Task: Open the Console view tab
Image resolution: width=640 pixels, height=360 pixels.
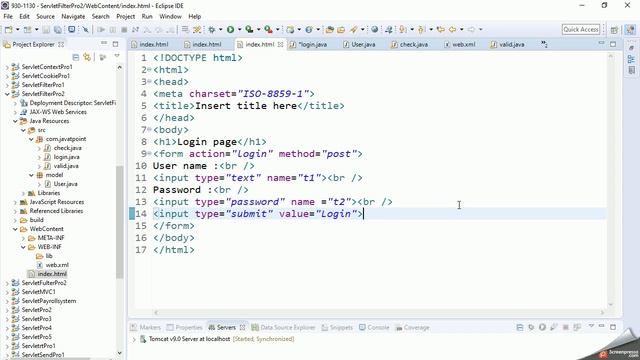Action: [374, 327]
